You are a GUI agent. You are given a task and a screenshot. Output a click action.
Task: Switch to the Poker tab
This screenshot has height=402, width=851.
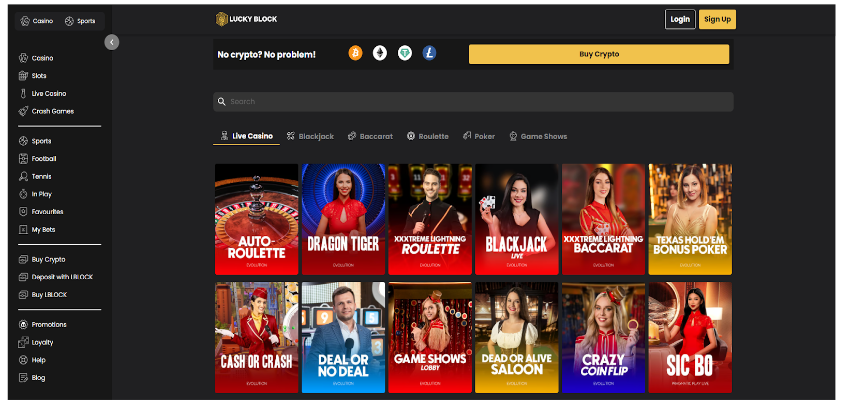coord(479,136)
